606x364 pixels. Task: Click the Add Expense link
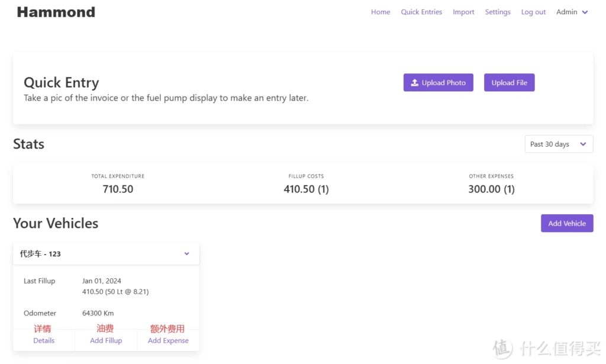coord(168,340)
